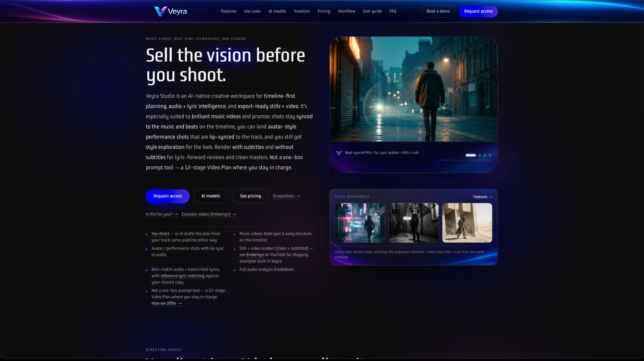Select the third carousel dot

(485, 155)
